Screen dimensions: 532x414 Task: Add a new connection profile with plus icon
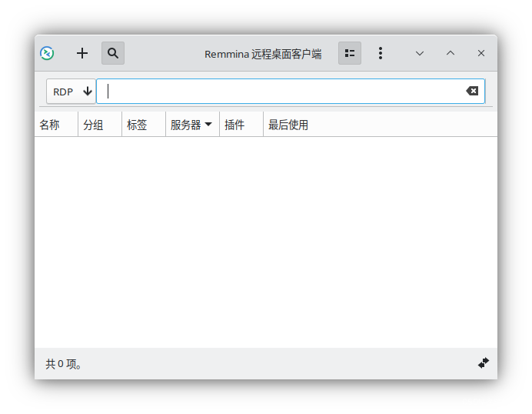[x=82, y=53]
